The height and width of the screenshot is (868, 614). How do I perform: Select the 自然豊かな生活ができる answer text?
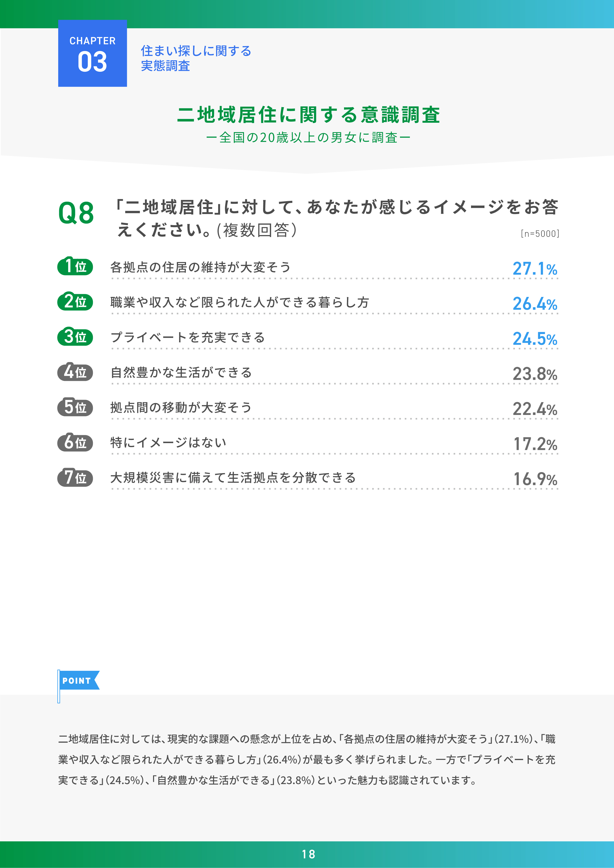181,372
